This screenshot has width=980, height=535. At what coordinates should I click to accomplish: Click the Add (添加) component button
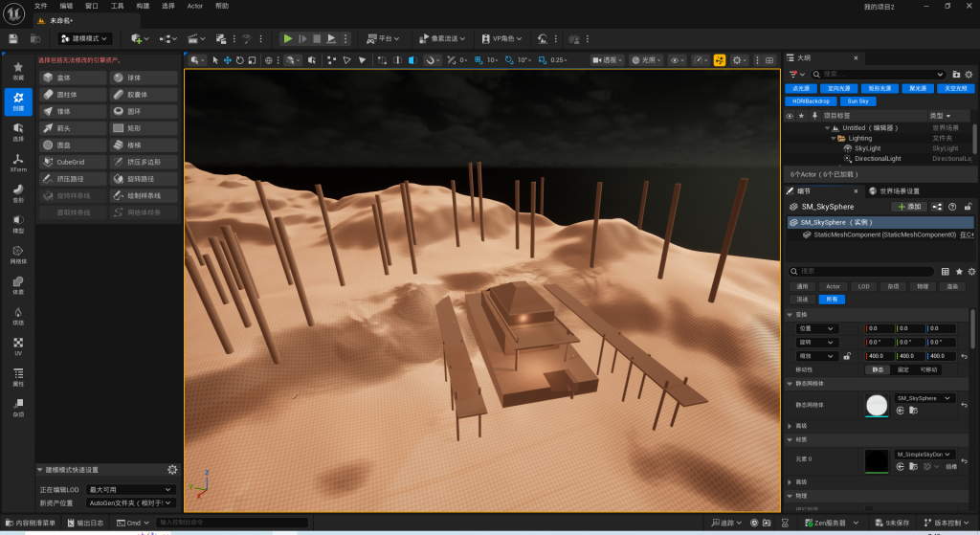[x=909, y=207]
